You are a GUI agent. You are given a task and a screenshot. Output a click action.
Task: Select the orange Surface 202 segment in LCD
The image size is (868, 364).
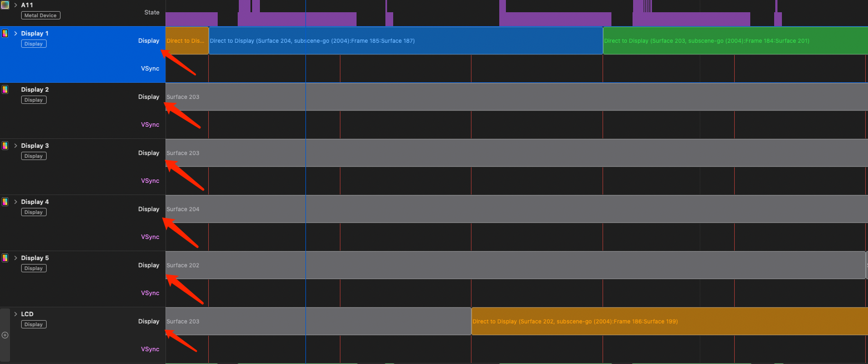click(666, 322)
